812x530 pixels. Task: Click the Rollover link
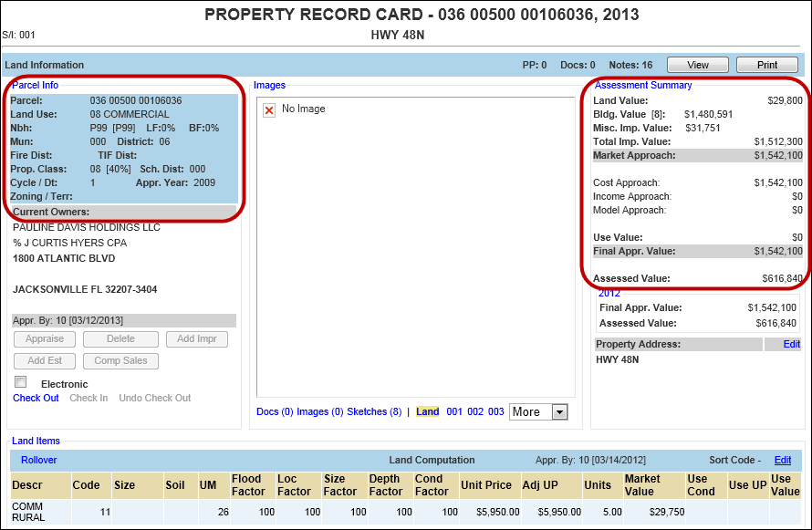point(39,460)
